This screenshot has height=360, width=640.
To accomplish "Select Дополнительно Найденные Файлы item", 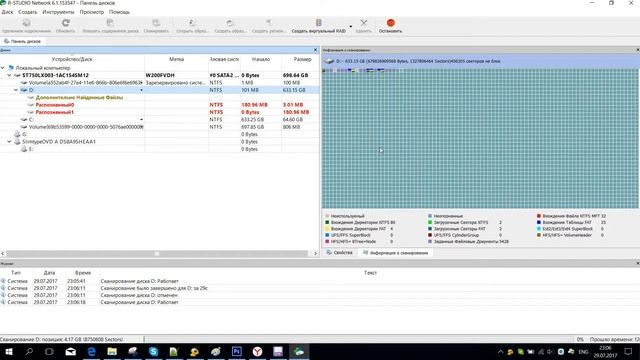I will tap(79, 98).
